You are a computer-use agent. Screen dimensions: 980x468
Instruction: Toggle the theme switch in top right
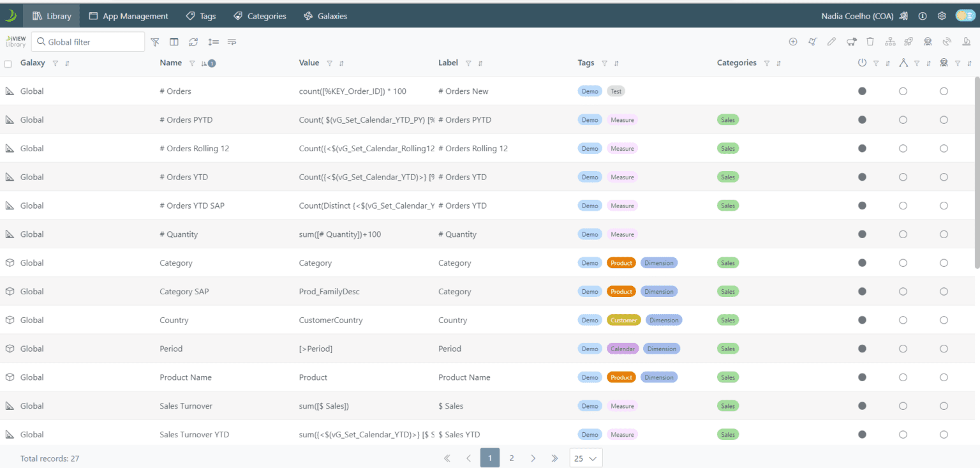[964, 16]
